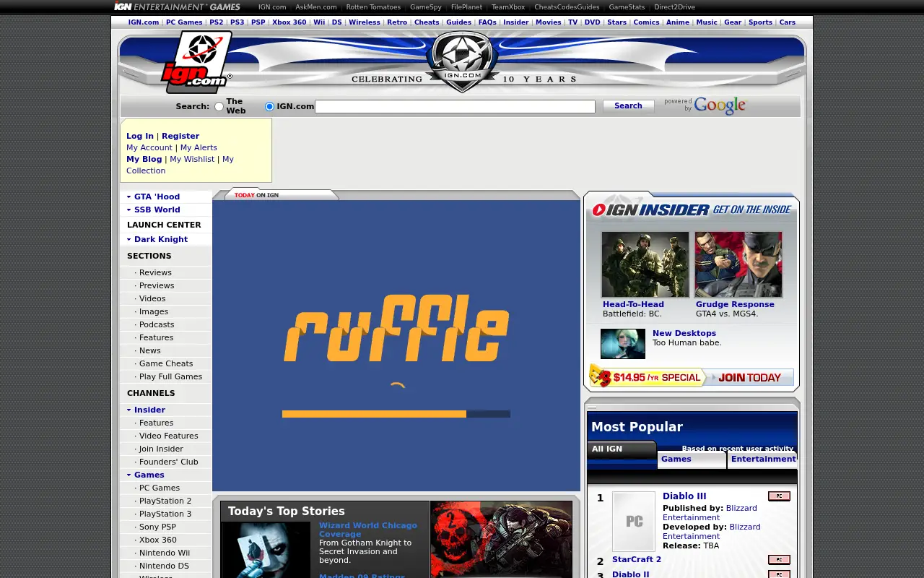Viewport: 924px width, 578px height.
Task: Switch to the Entertainment popular tab
Action: pos(762,460)
